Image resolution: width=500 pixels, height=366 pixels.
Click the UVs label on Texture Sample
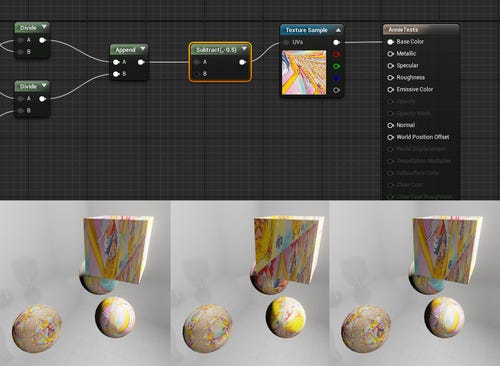tap(297, 42)
